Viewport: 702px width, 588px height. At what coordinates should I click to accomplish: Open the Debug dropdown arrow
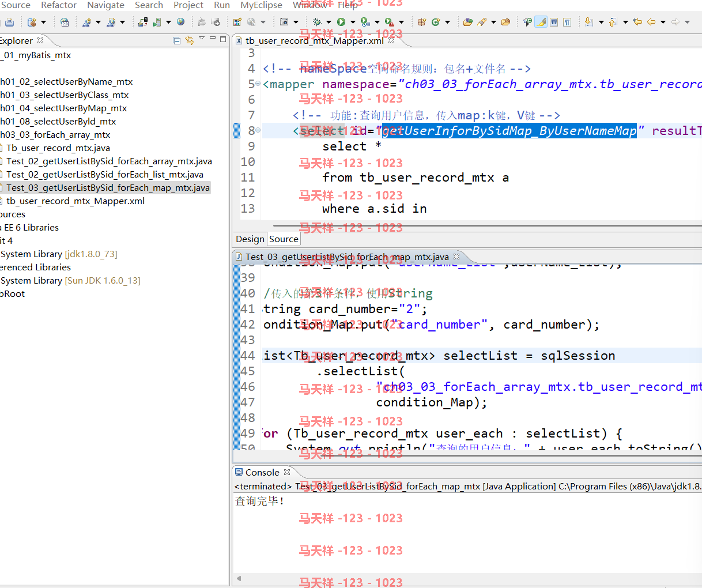point(329,22)
